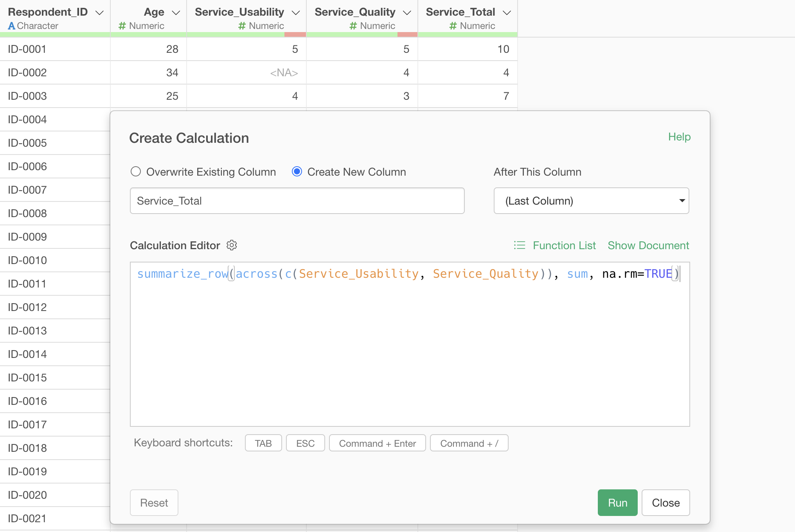The image size is (795, 532).
Task: Click the Function List icon
Action: tap(519, 245)
